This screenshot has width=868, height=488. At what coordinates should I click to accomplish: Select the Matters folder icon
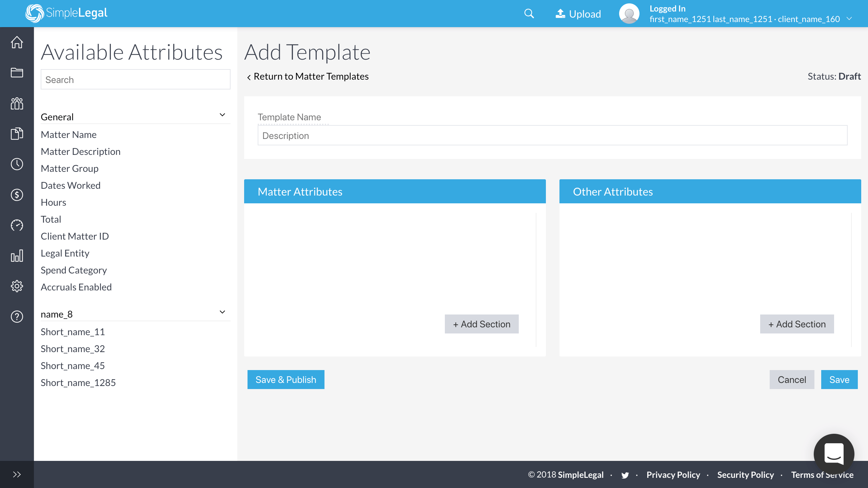(17, 73)
